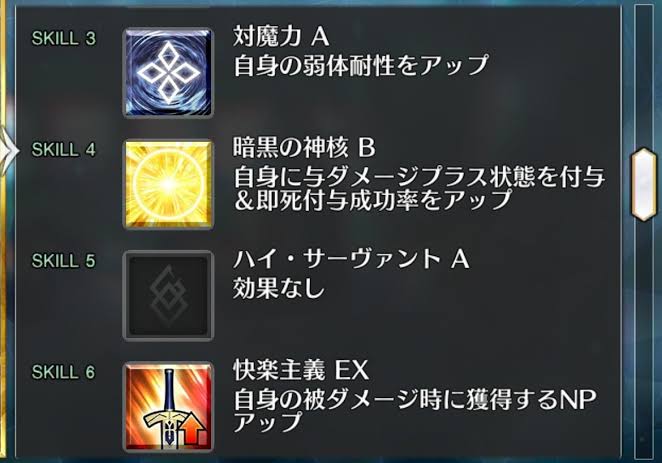
Task: Select the SKILL 3 label
Action: click(x=64, y=38)
